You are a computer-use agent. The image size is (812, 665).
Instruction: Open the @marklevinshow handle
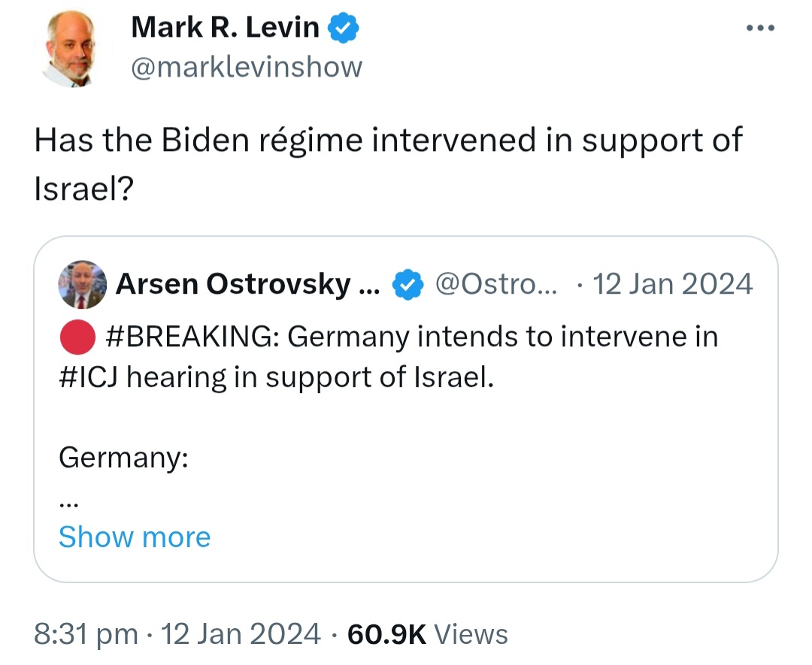pos(247,68)
